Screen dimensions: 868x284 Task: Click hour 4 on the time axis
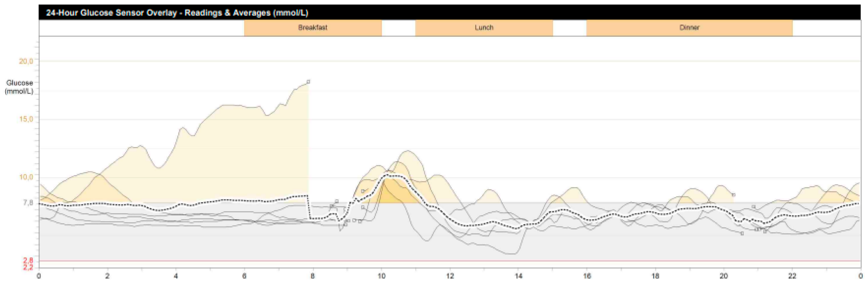coord(176,276)
